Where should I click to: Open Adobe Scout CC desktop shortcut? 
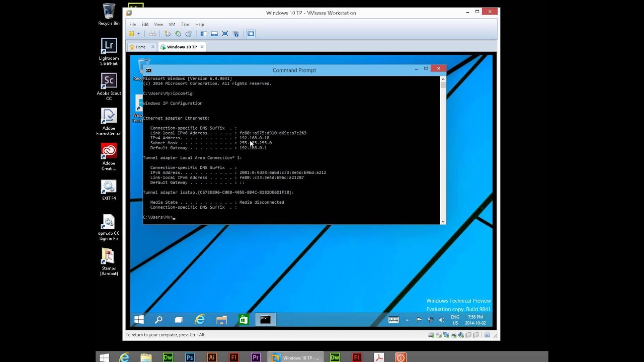click(109, 87)
